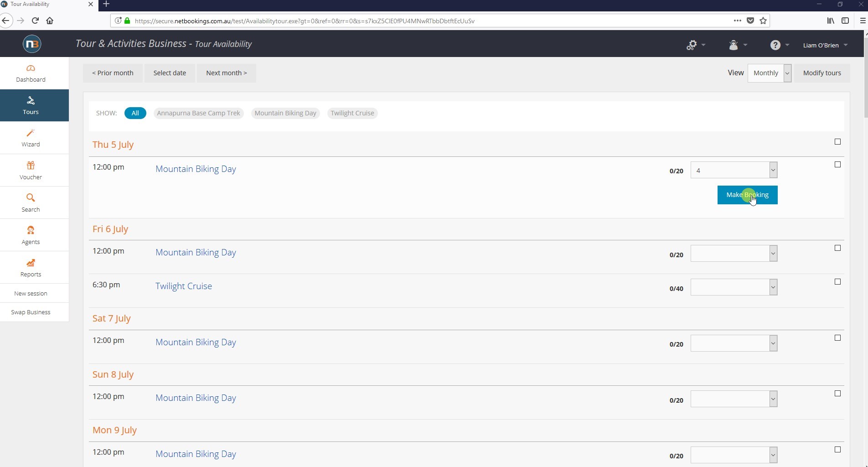Click the Select date button
The image size is (868, 467).
(170, 73)
